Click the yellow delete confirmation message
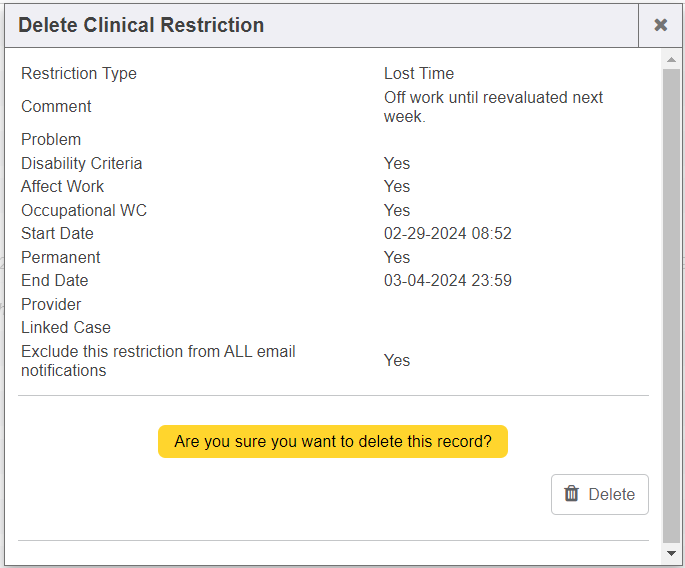Viewport: 685px width, 568px height. point(333,441)
